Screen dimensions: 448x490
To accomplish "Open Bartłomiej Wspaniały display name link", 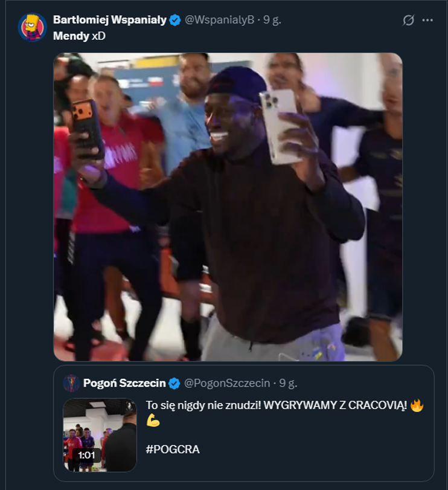I will 110,20.
